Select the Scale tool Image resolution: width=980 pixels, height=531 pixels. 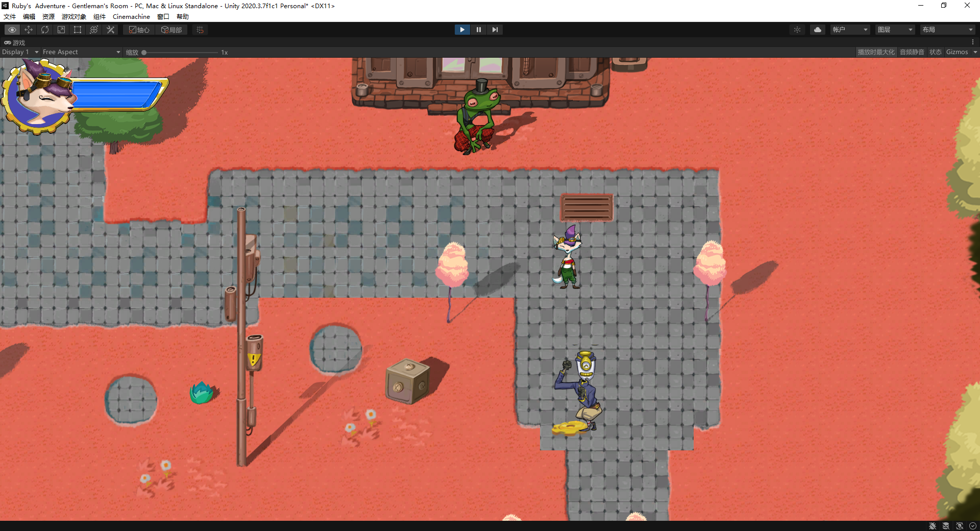[x=61, y=30]
